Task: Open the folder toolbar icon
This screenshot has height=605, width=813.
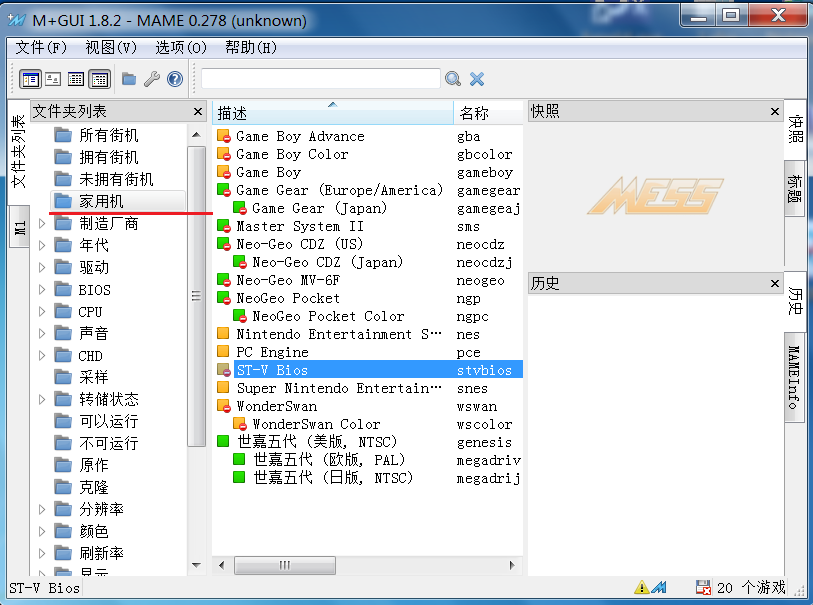Action: tap(129, 79)
